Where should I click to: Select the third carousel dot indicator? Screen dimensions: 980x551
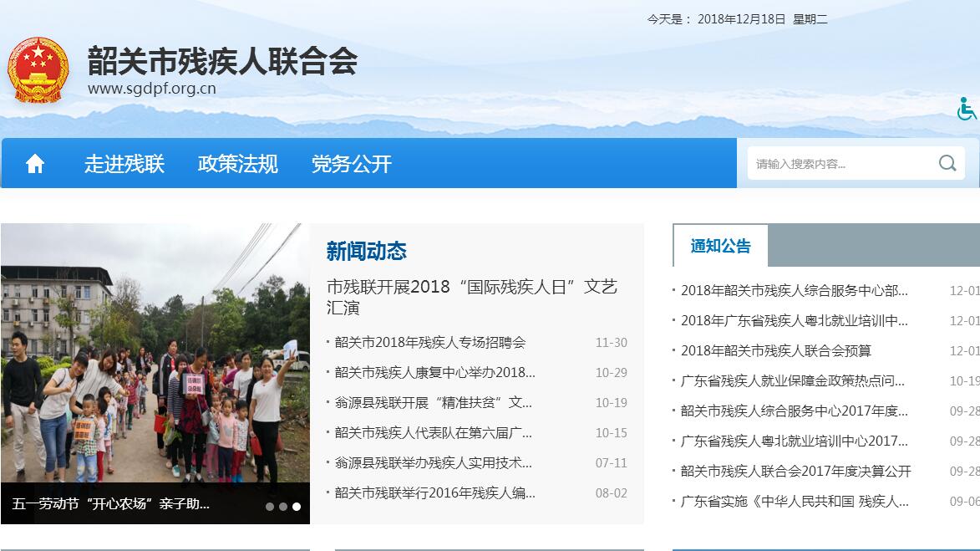(x=297, y=506)
